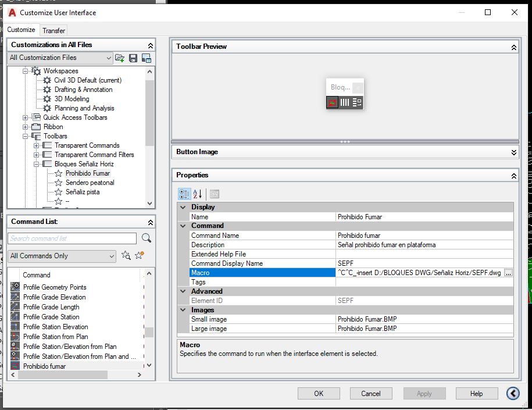Open the All Commands Only filter dropdown
The height and width of the screenshot is (410, 532).
pyautogui.click(x=62, y=256)
